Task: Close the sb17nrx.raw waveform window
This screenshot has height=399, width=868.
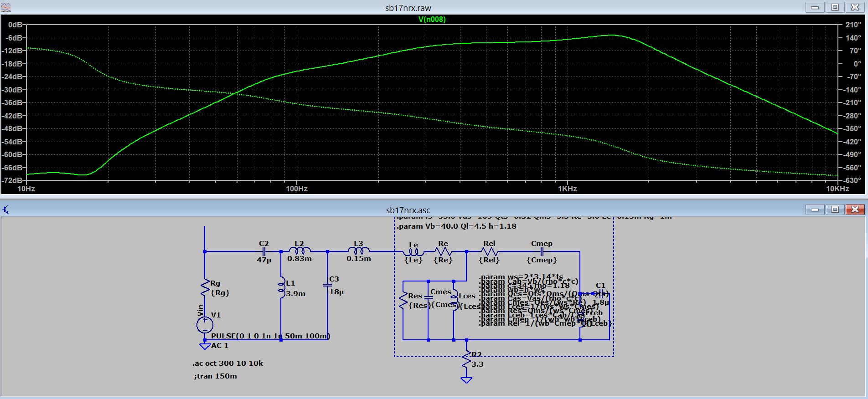Action: coord(855,7)
